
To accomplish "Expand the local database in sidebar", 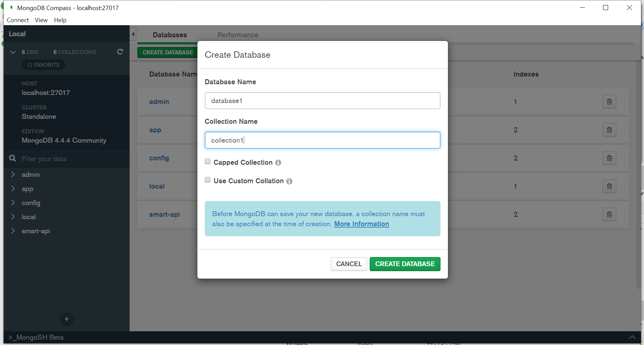I will coord(13,216).
